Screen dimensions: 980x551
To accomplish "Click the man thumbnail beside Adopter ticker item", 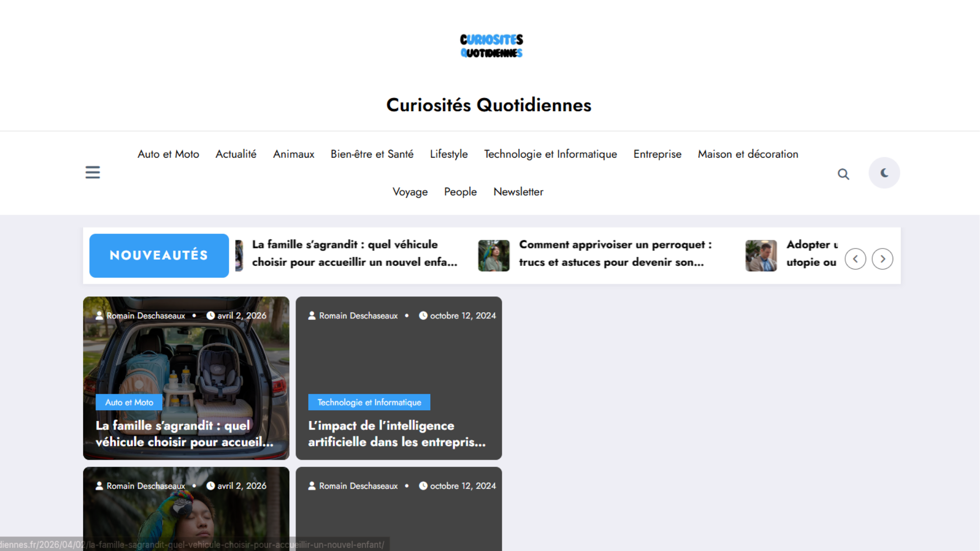I will (x=761, y=256).
